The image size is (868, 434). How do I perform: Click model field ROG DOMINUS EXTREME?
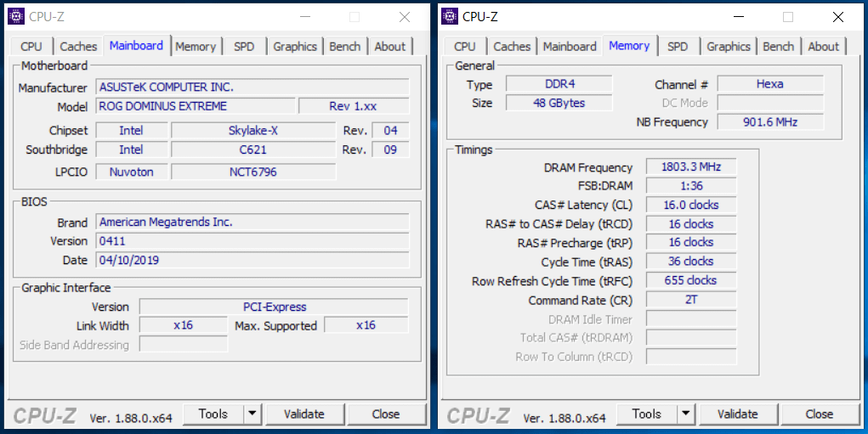196,106
